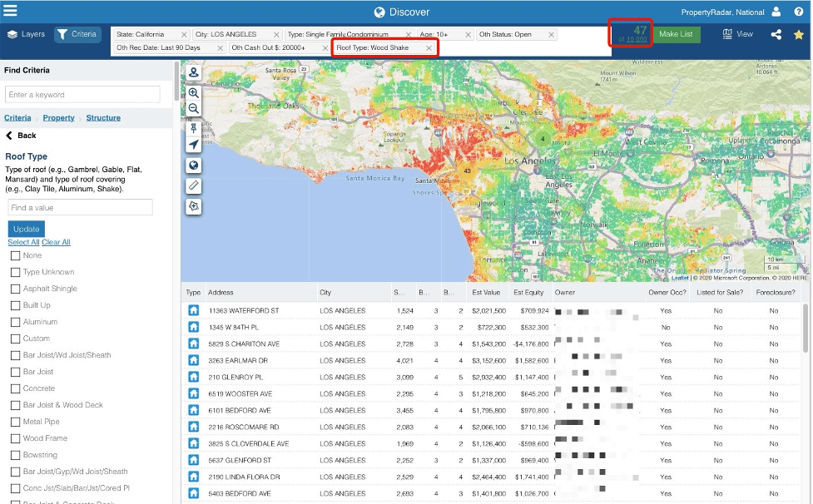The image size is (813, 504).
Task: Click house icon for 11363 Waterford St
Action: (x=193, y=310)
